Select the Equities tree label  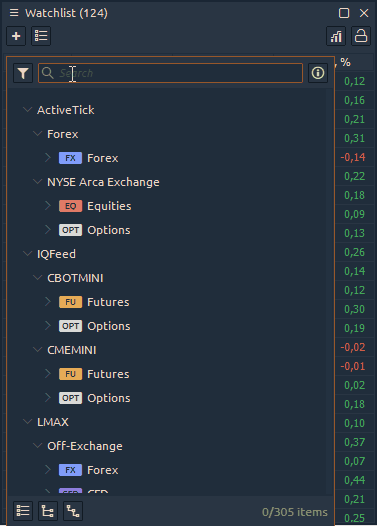point(109,206)
